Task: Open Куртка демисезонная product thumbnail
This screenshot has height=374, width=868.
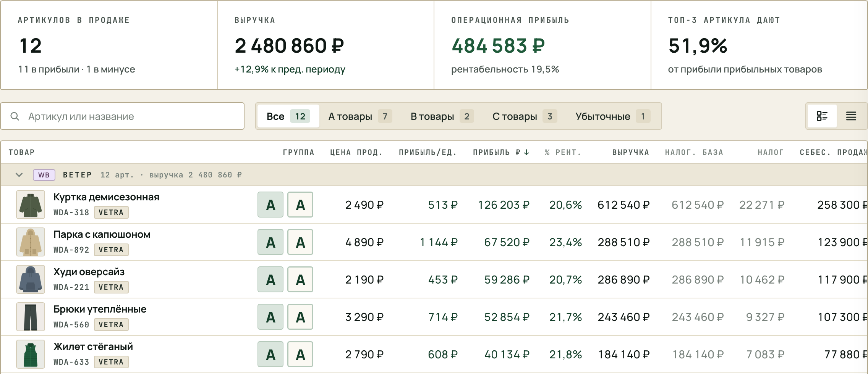Action: [31, 205]
